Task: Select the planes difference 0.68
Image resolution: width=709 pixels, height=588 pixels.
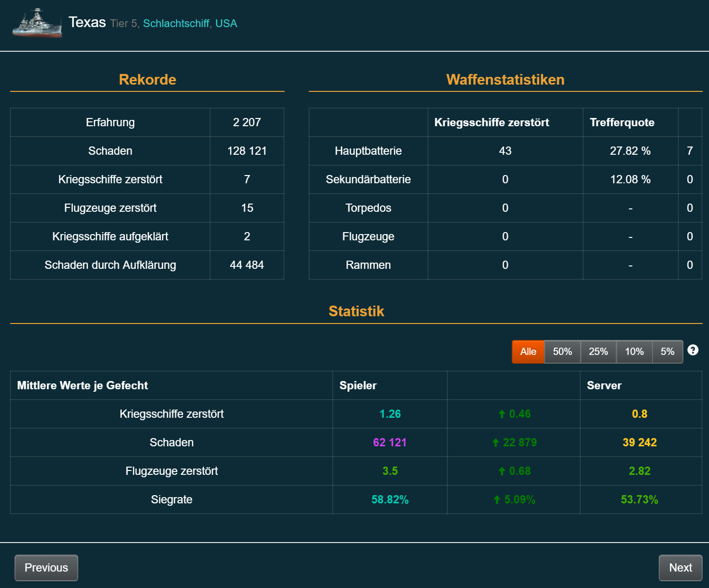Action: pos(514,471)
